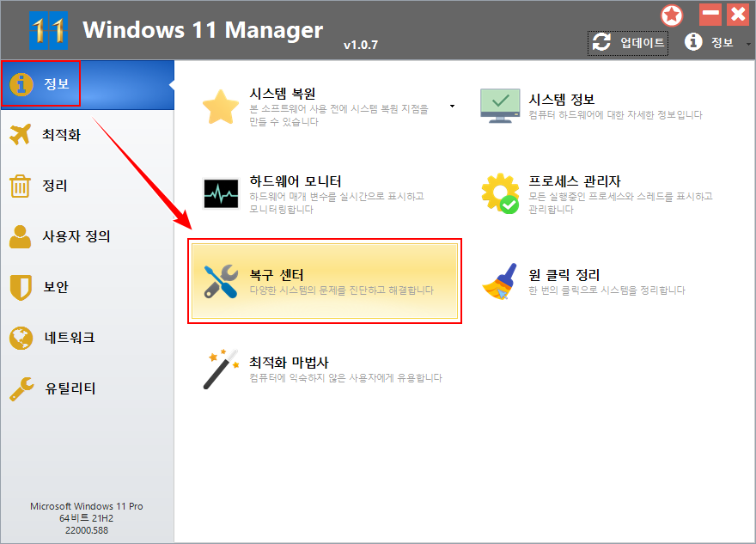756x544 pixels.
Task: Click the 복구 센터 tools icon
Action: [221, 282]
